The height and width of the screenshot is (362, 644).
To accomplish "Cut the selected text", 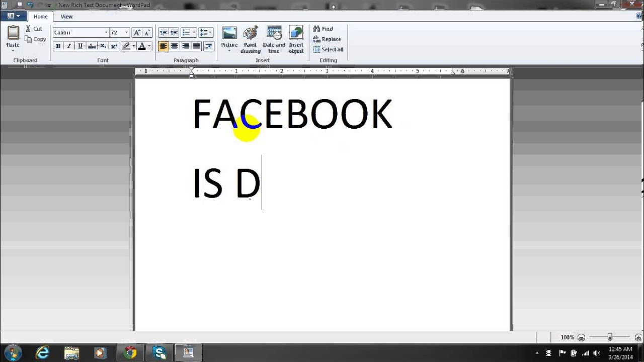I will [34, 29].
